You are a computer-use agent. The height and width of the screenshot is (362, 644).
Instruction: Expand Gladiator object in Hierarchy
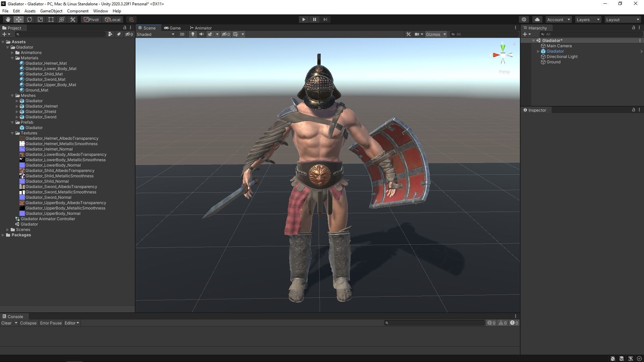(x=538, y=51)
